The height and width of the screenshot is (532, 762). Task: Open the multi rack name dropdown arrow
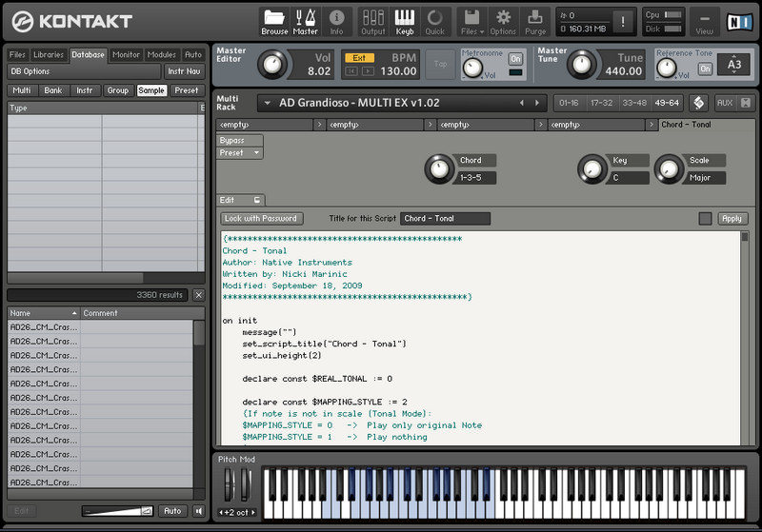tap(266, 103)
